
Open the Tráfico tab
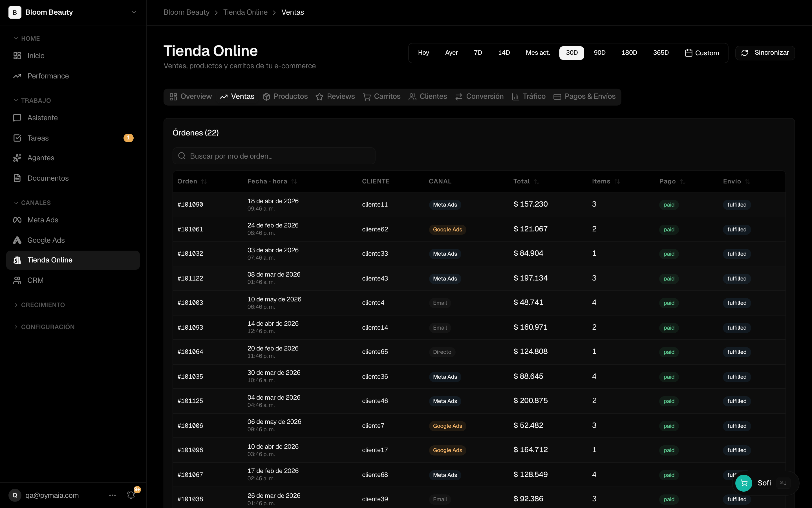pyautogui.click(x=529, y=97)
